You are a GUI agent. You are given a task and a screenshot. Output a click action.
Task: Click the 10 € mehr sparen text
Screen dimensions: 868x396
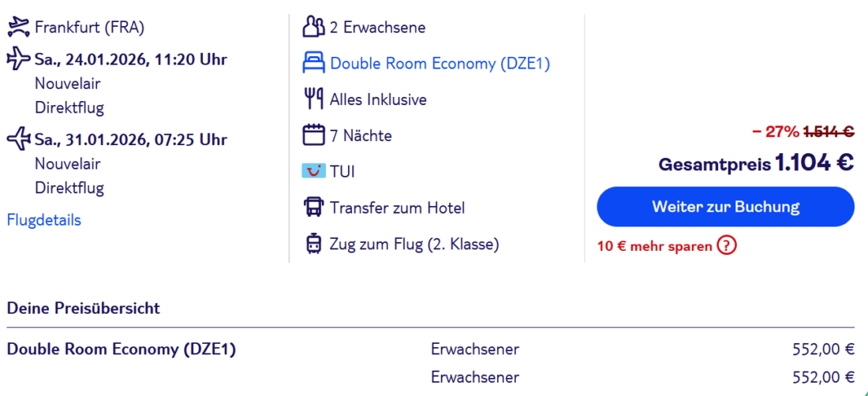(655, 245)
